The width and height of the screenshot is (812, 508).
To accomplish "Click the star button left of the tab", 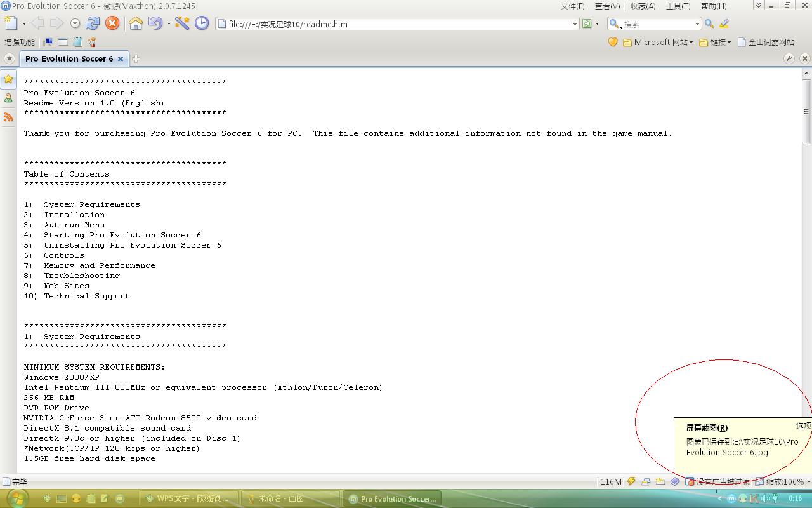I will click(9, 58).
